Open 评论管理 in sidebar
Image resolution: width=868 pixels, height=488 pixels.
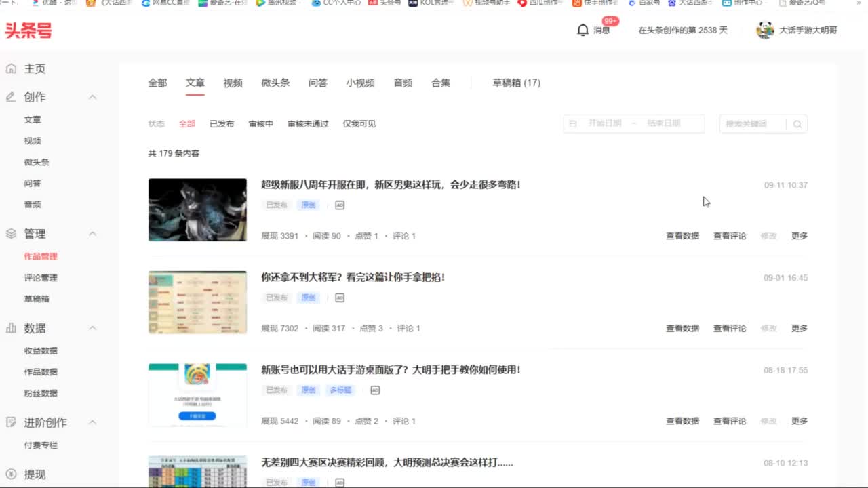[41, 278]
